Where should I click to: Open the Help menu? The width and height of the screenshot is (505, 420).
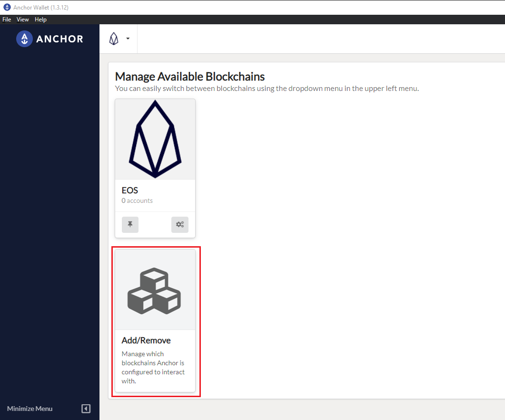[x=40, y=20]
